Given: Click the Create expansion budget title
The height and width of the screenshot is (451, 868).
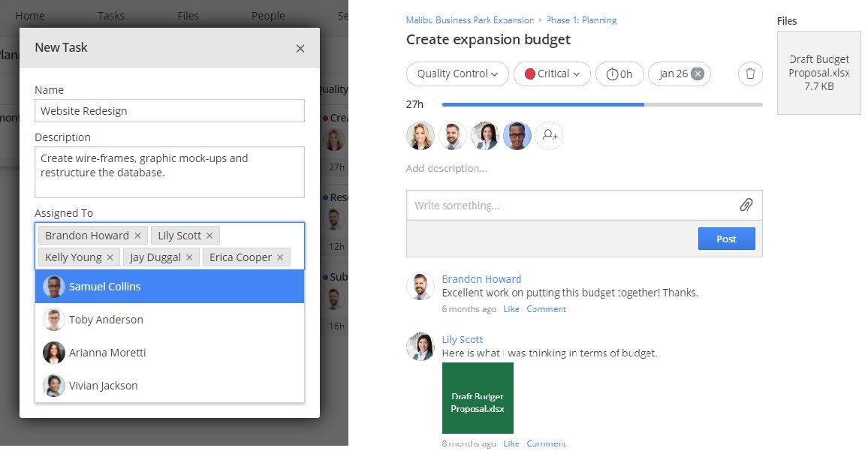Looking at the screenshot, I should click(x=488, y=40).
